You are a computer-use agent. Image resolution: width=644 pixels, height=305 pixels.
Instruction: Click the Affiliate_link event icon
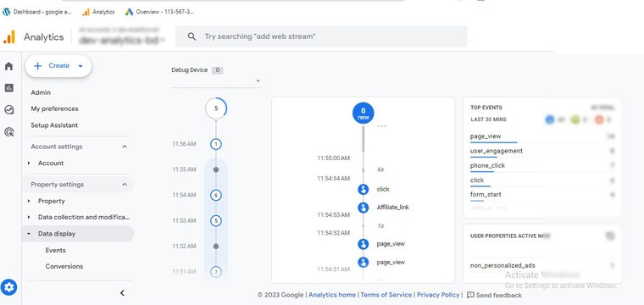tap(363, 208)
